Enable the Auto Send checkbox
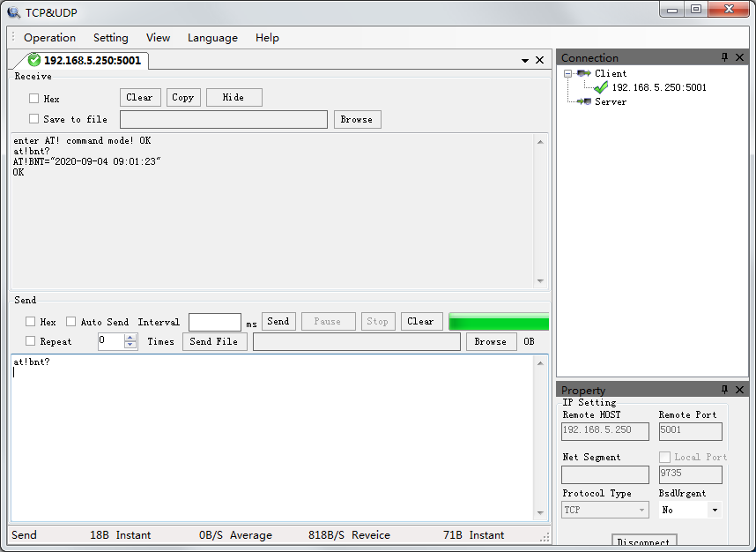Screen dimensions: 756x552 (x=71, y=322)
